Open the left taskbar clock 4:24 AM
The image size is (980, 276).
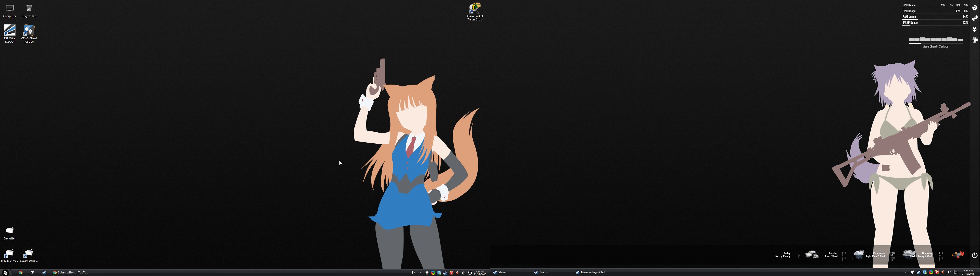480,273
